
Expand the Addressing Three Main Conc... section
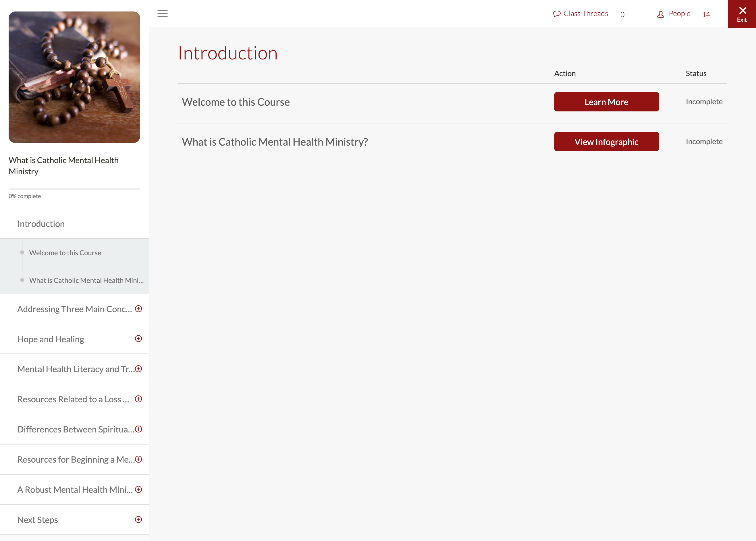138,309
